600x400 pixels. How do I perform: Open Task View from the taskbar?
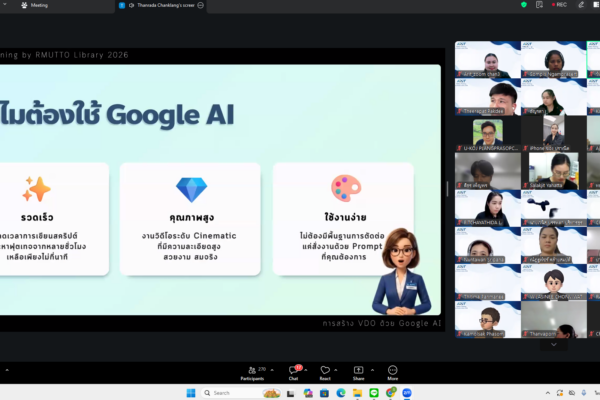tap(291, 393)
